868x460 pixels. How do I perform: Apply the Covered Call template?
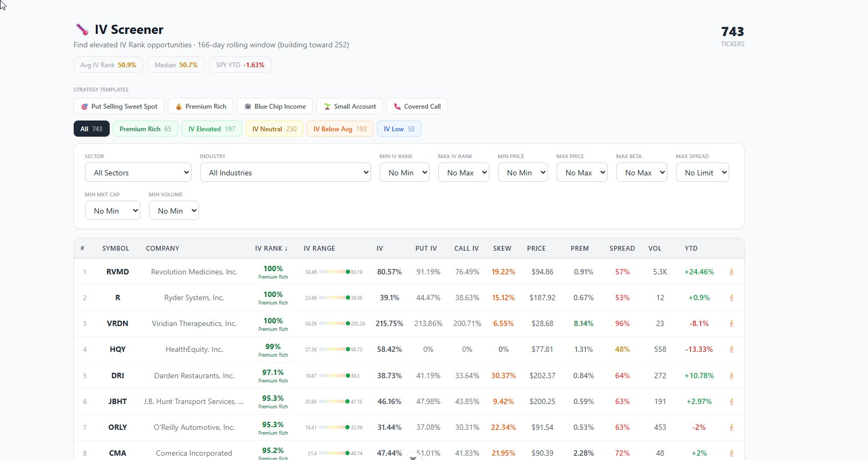click(x=417, y=106)
